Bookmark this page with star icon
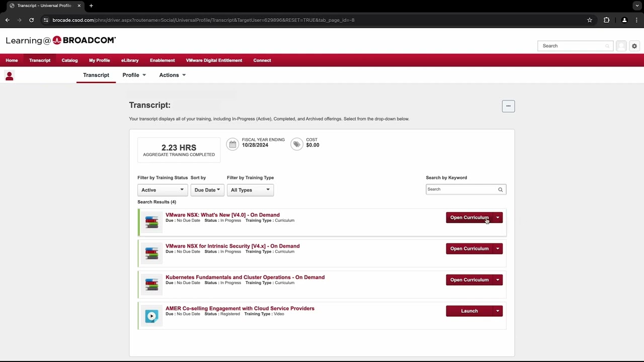 (590, 20)
